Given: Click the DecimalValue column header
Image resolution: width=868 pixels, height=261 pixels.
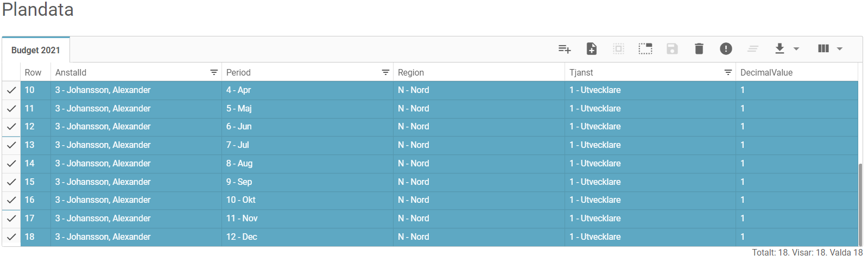Looking at the screenshot, I should coord(766,72).
